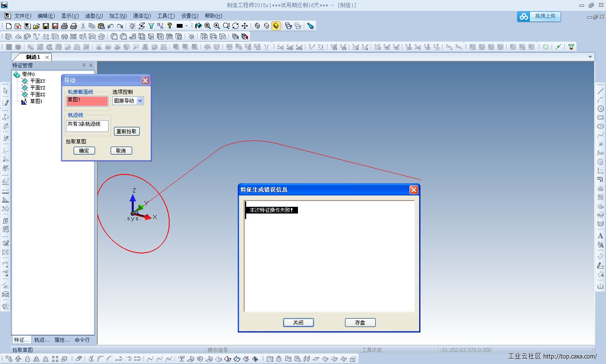Click the help question mark icon
Screen dimensions: 606x364
click(x=170, y=26)
